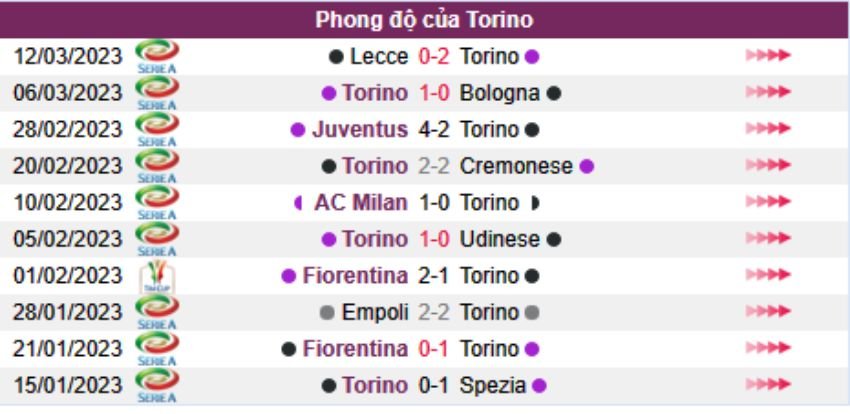Click the date 21/01/2023
Viewport: 850px width, 414px height.
click(68, 349)
